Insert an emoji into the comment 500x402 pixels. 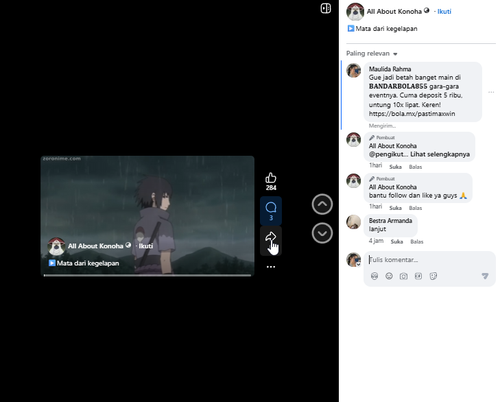tap(389, 276)
